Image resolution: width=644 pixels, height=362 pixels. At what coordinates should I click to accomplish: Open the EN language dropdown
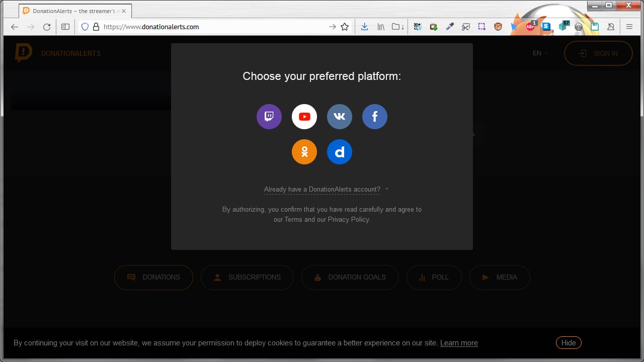tap(540, 53)
